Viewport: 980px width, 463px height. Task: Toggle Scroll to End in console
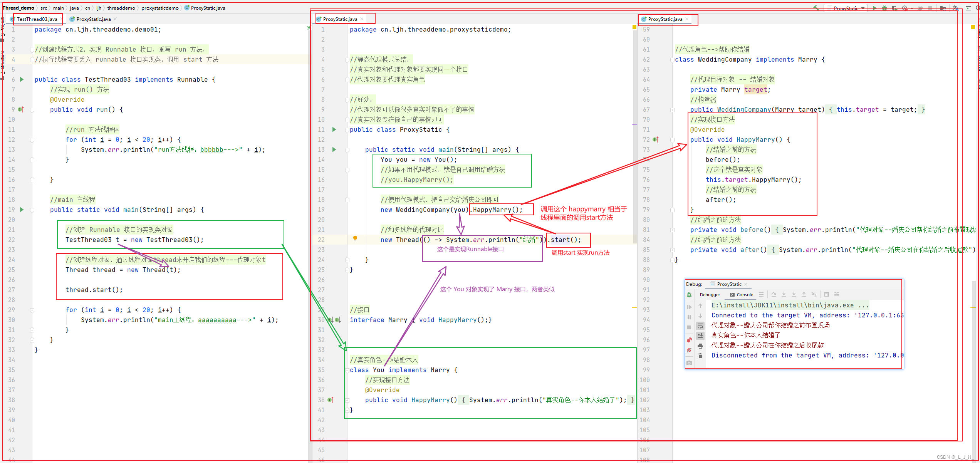click(x=700, y=336)
